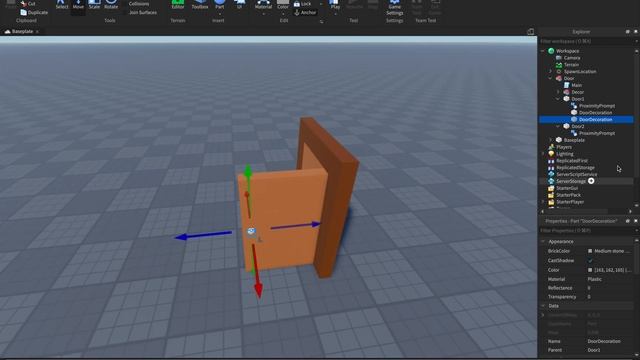Open the UI insert tool

(239, 5)
